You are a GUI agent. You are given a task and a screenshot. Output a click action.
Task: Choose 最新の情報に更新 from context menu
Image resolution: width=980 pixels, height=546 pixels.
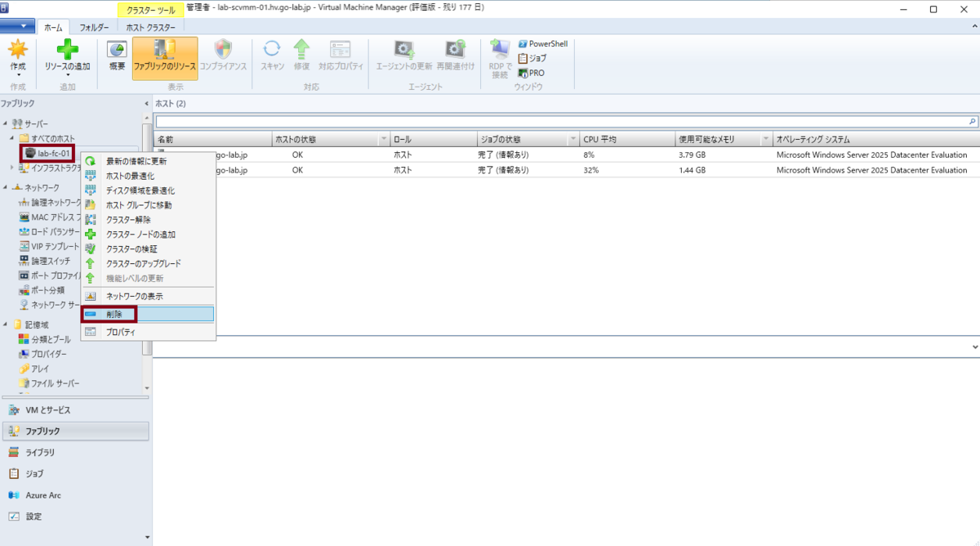(148, 161)
